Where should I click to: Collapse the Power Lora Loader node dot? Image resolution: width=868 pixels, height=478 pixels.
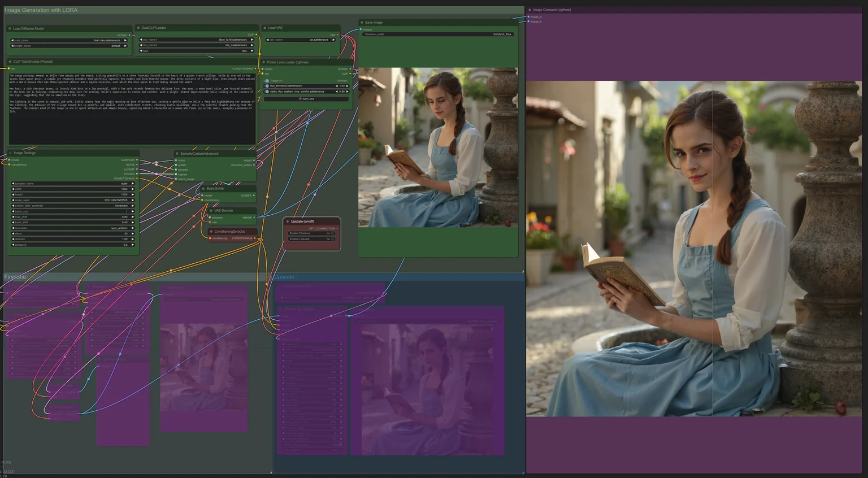[x=264, y=62]
